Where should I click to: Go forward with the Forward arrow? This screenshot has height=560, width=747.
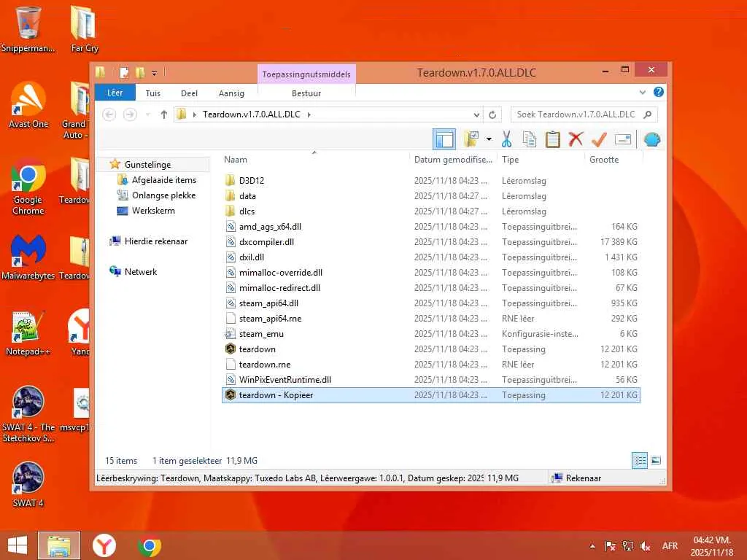tap(130, 114)
